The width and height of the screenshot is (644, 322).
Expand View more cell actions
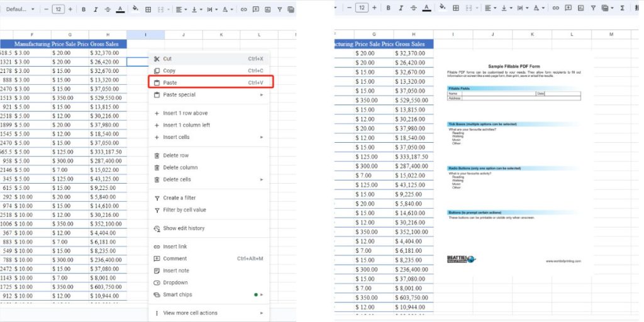coord(209,313)
